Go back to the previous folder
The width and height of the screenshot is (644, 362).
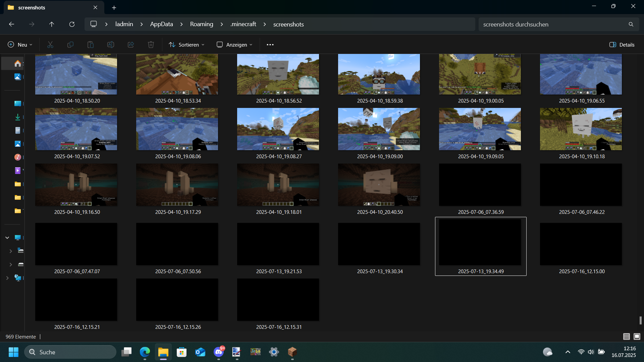[11, 24]
